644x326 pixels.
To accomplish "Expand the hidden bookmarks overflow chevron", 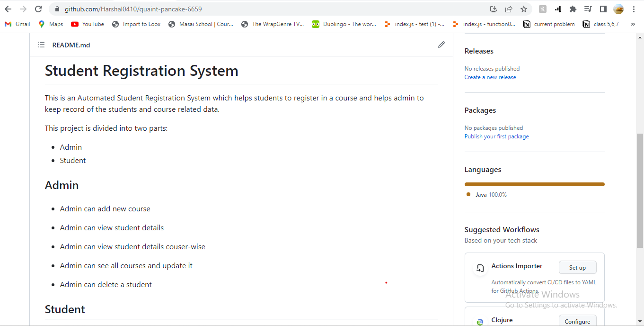I will click(633, 24).
